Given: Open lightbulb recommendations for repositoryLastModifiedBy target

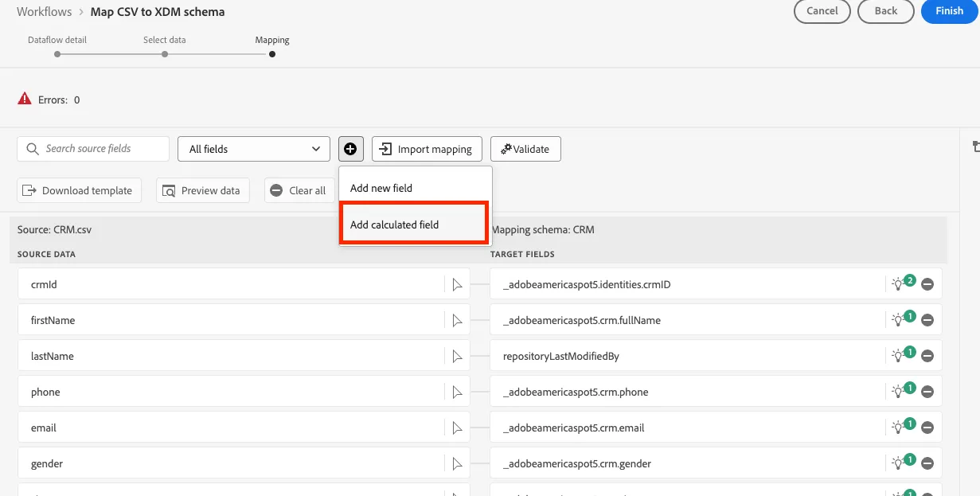Looking at the screenshot, I should click(902, 355).
